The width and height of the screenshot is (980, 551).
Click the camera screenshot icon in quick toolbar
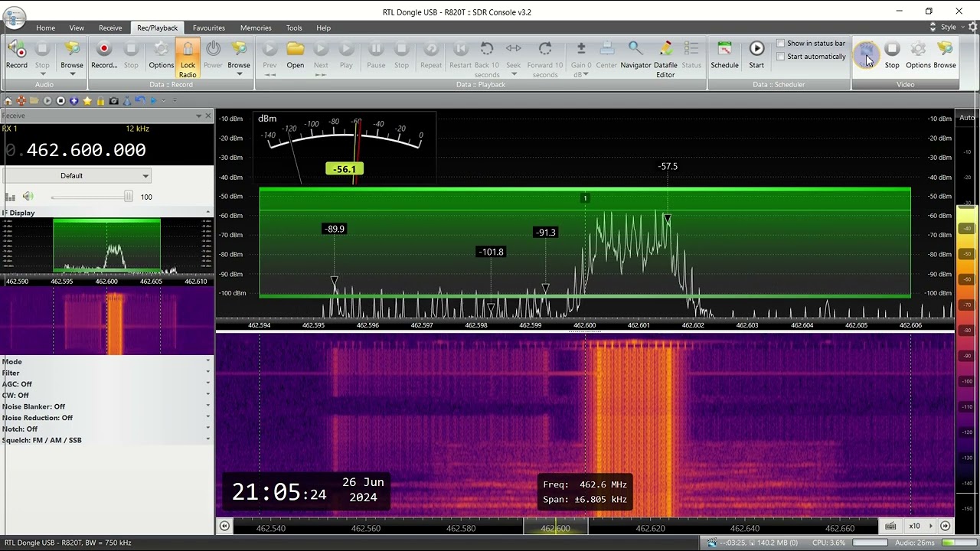click(113, 100)
